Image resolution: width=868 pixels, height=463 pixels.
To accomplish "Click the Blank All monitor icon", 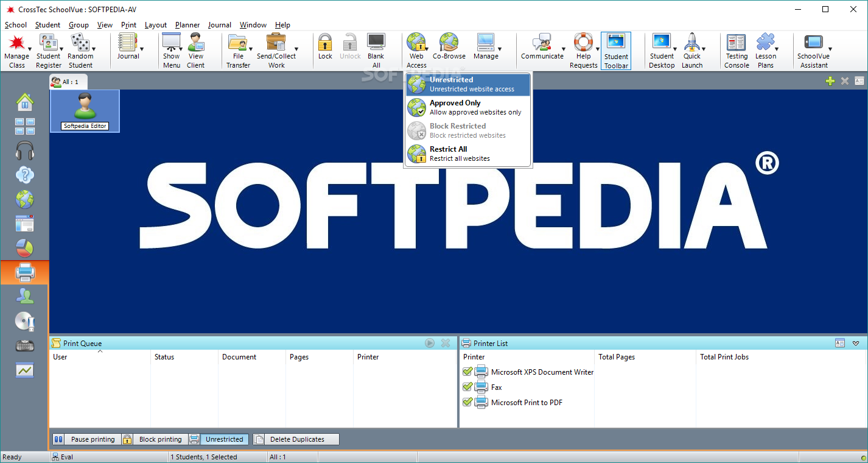I will [376, 43].
